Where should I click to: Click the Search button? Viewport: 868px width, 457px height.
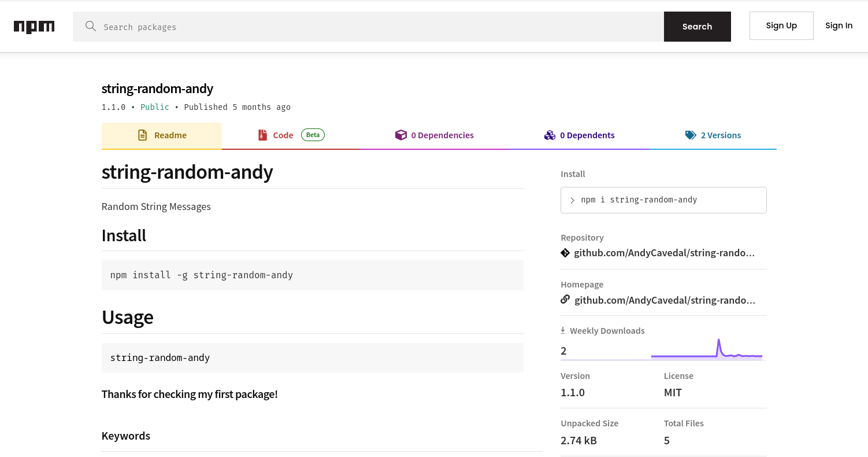click(x=697, y=26)
